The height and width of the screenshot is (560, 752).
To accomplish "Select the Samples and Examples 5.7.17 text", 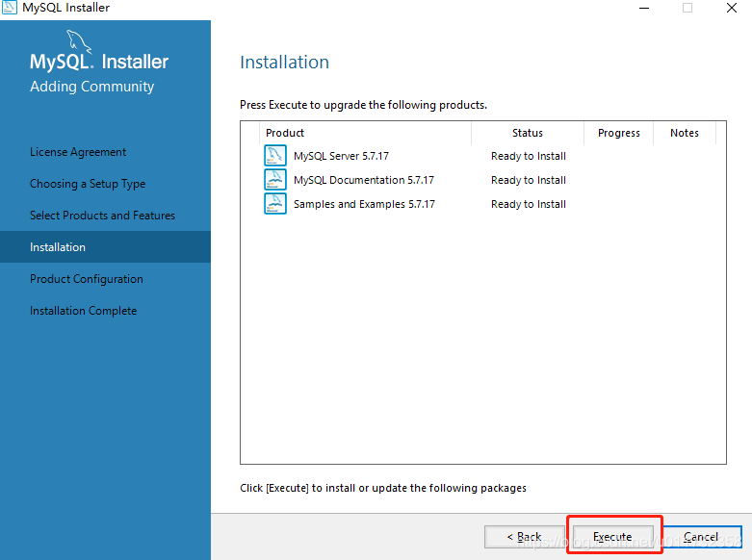I will (364, 204).
